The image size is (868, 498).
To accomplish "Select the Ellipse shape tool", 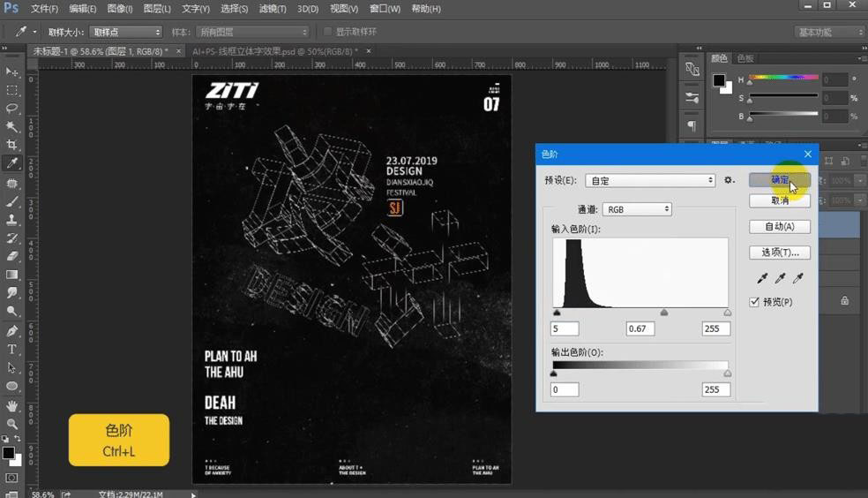I will click(11, 386).
